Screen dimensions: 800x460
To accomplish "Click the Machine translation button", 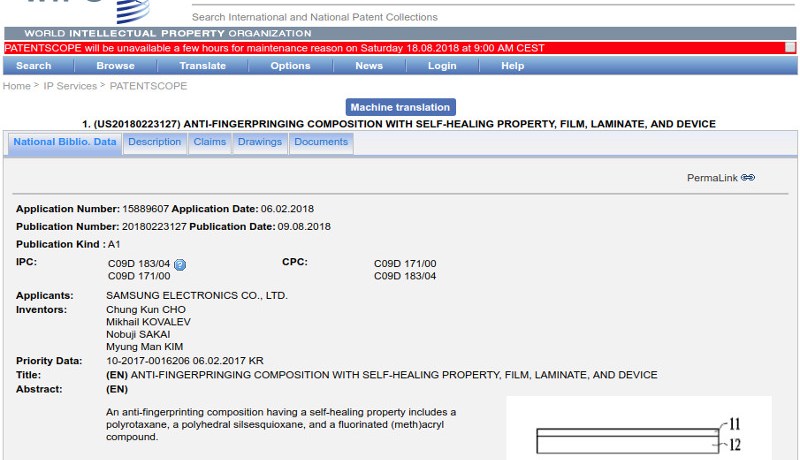I will click(x=401, y=107).
